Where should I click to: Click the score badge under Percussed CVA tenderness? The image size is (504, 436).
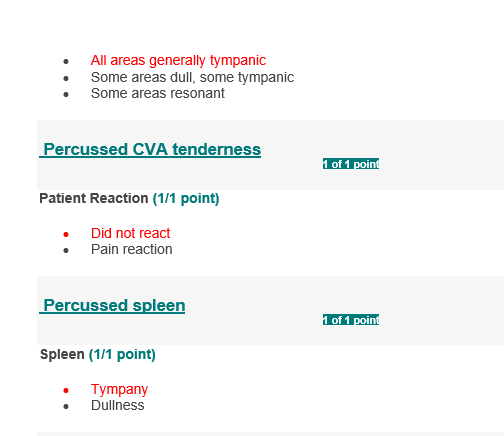click(x=351, y=164)
